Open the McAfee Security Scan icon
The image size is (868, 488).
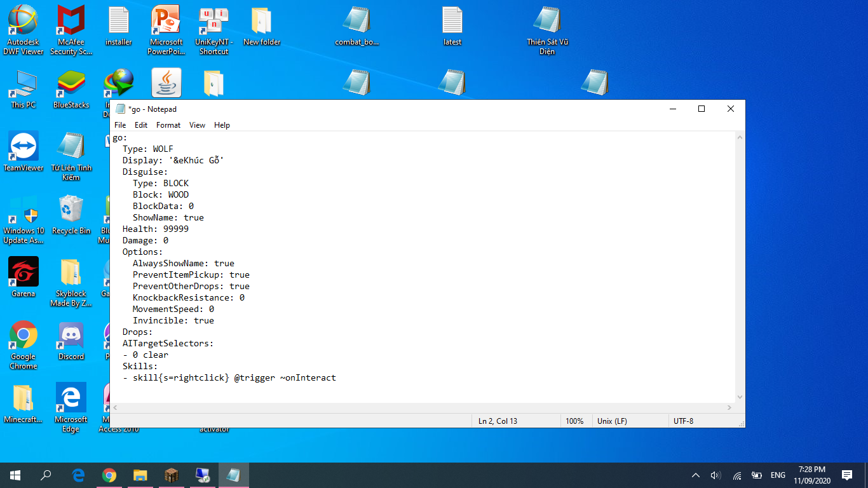(x=71, y=22)
